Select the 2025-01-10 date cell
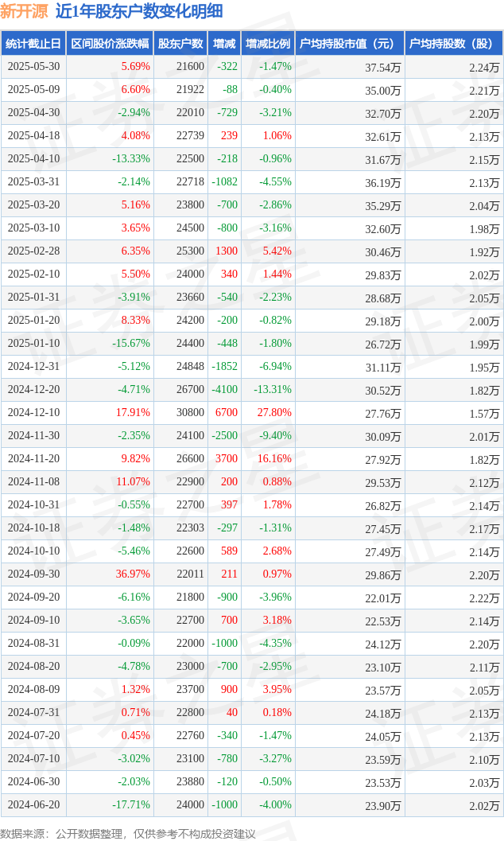This screenshot has height=841, width=504. click(33, 343)
